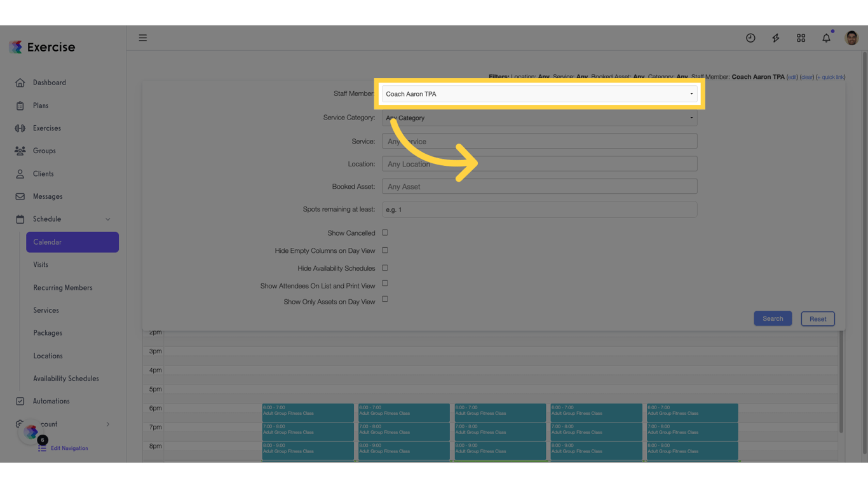The width and height of the screenshot is (868, 488).
Task: Click the clear link in Filters bar
Action: [806, 76]
